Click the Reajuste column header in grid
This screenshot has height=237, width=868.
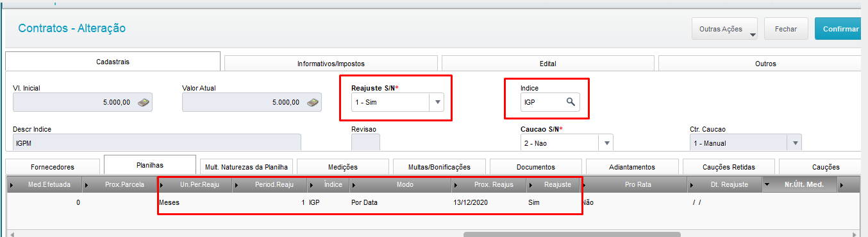(554, 184)
